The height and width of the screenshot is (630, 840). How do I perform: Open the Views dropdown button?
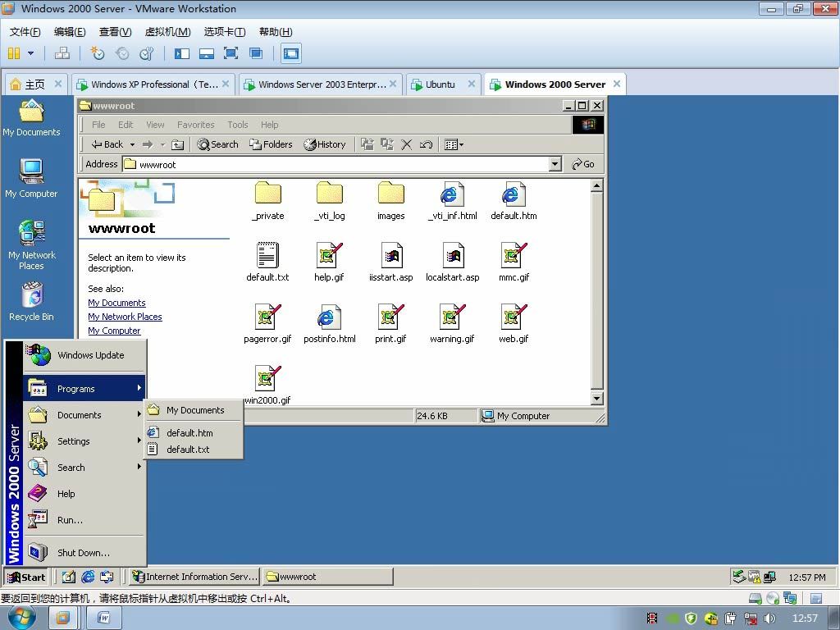tap(454, 144)
